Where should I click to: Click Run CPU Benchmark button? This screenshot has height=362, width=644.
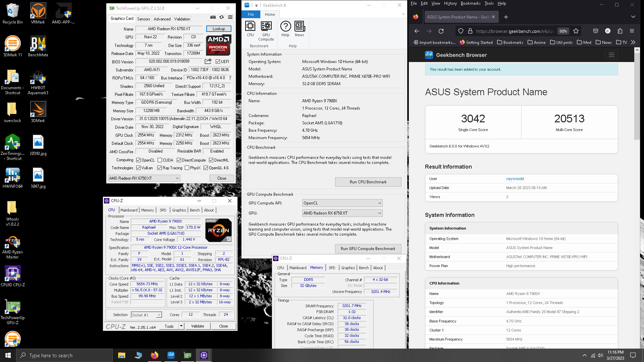click(x=368, y=182)
